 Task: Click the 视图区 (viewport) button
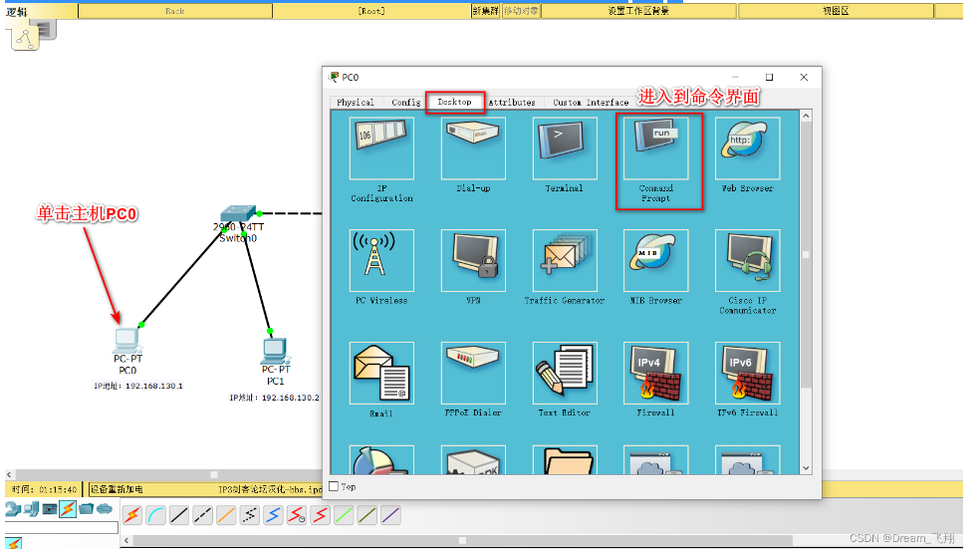point(836,11)
